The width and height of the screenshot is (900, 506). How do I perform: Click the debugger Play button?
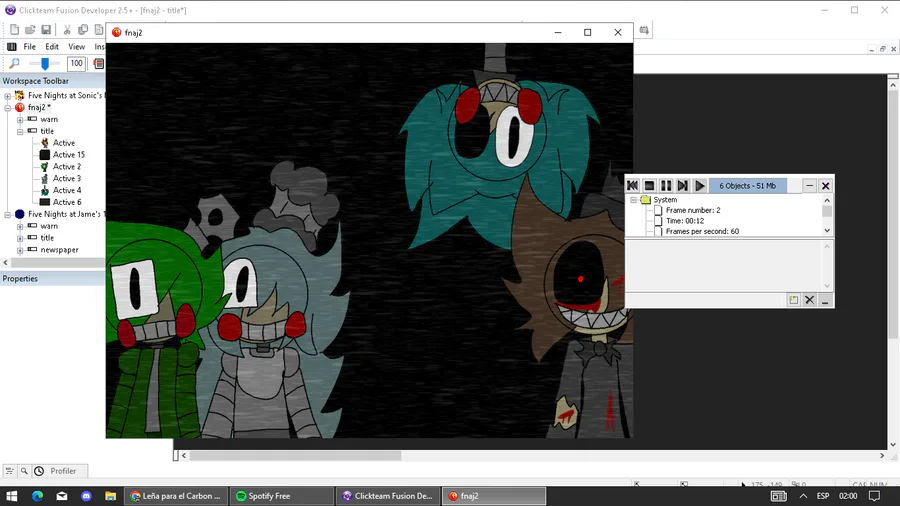[700, 185]
